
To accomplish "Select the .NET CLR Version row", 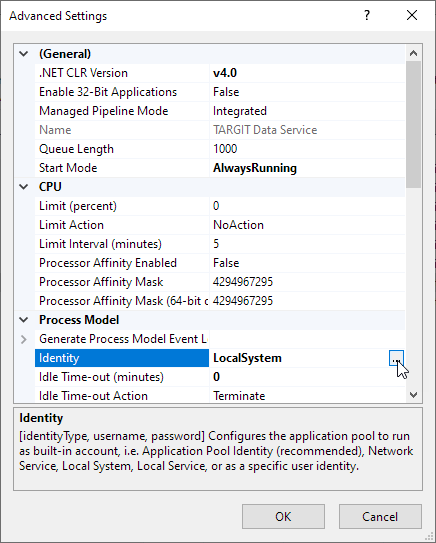I will coord(220,73).
